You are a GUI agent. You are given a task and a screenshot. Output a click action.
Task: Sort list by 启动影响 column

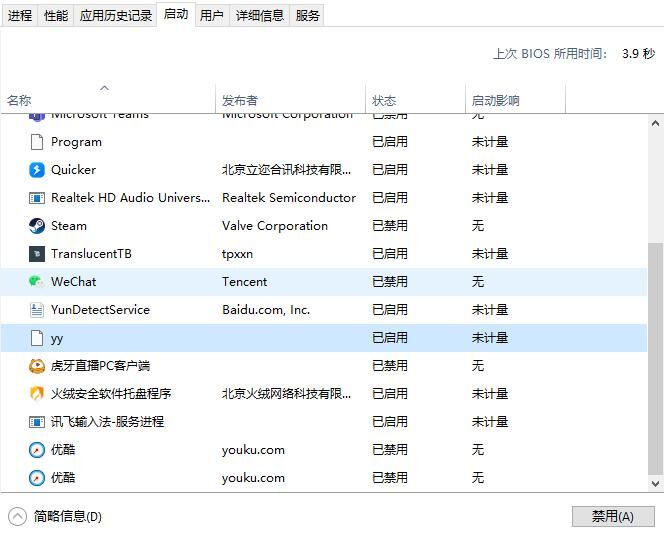pyautogui.click(x=495, y=100)
